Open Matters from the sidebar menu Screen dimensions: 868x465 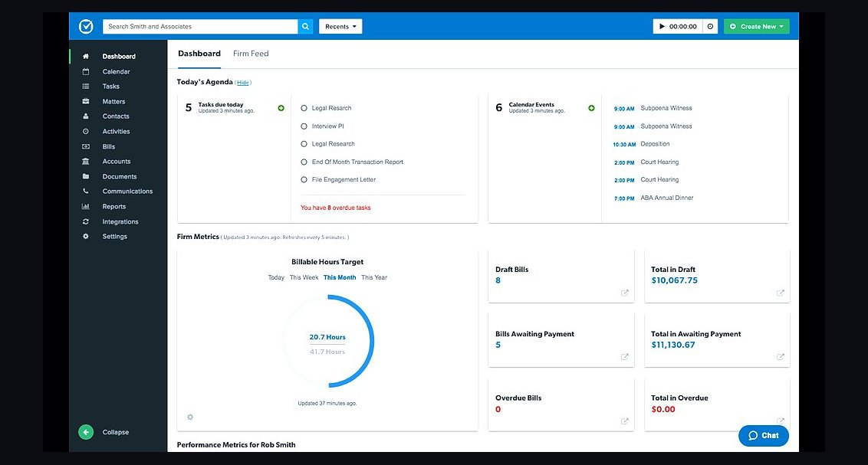click(x=113, y=101)
